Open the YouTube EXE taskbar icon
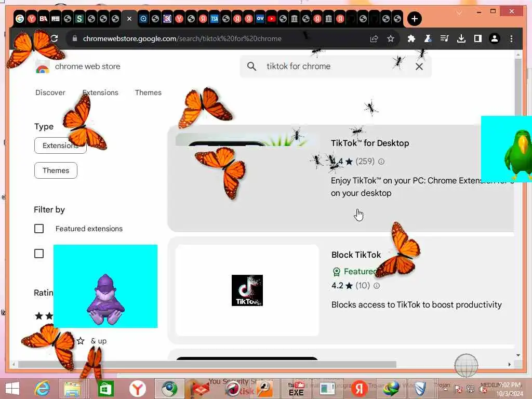532x399 pixels. [x=296, y=389]
